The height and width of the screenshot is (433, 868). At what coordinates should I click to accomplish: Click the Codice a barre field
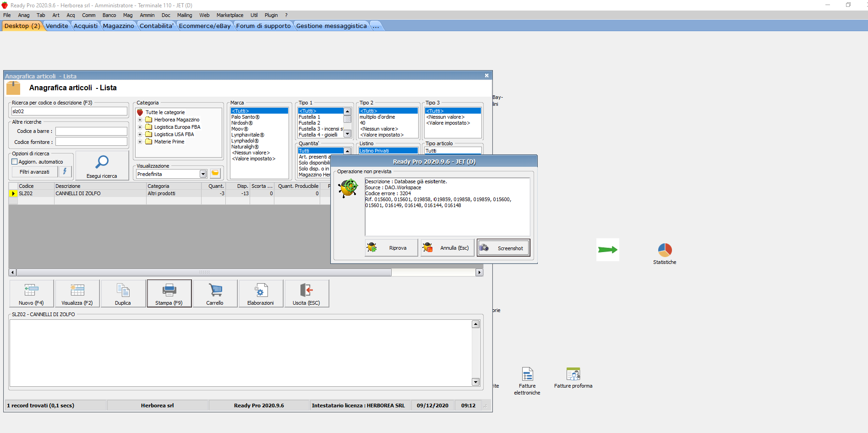91,131
